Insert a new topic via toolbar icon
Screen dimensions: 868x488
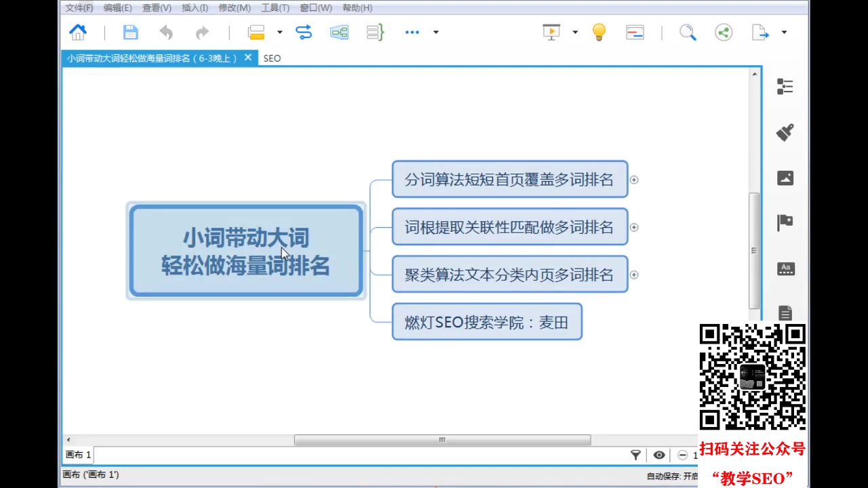[x=256, y=32]
